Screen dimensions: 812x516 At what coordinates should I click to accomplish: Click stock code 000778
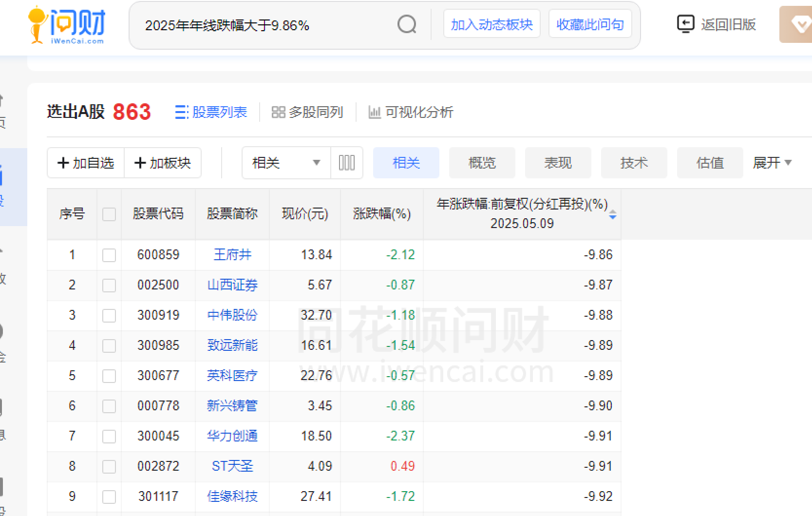[x=158, y=405]
